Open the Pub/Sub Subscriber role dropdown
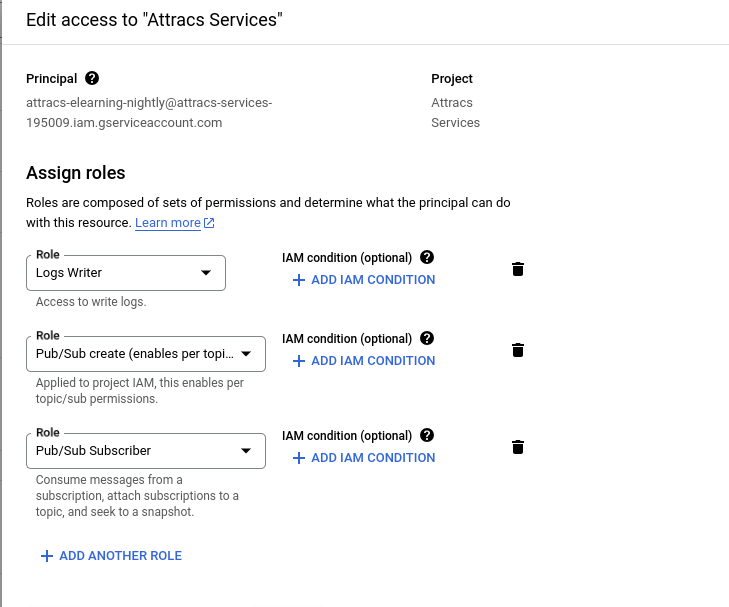 click(146, 451)
